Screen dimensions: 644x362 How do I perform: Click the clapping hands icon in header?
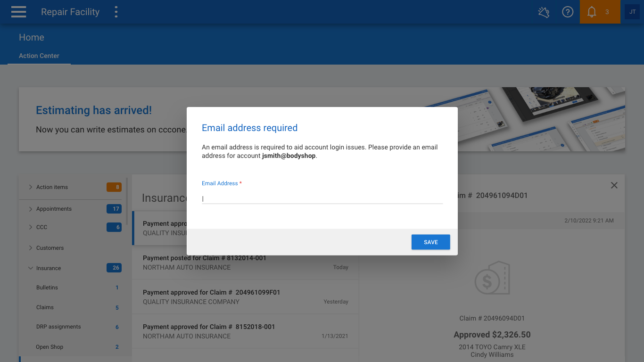click(x=544, y=12)
